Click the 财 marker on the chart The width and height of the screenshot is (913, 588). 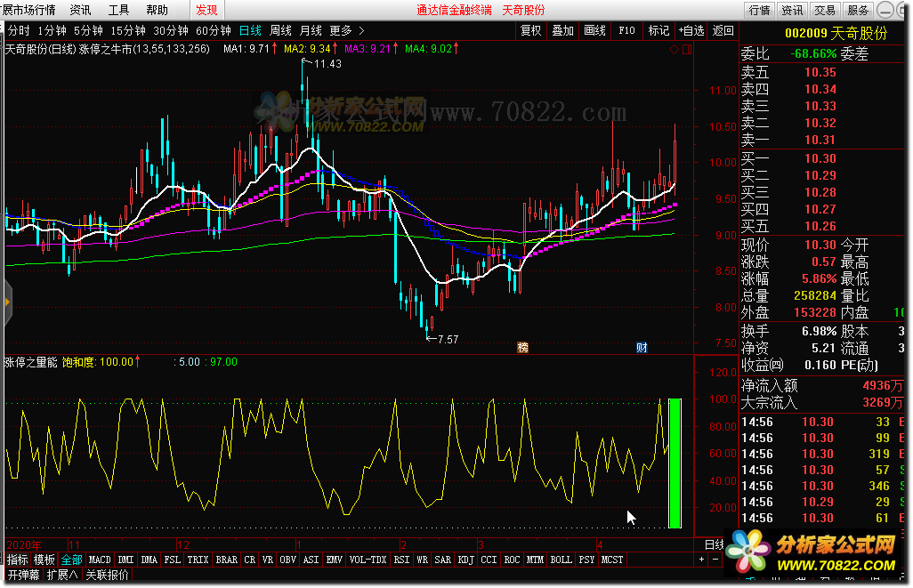point(642,348)
